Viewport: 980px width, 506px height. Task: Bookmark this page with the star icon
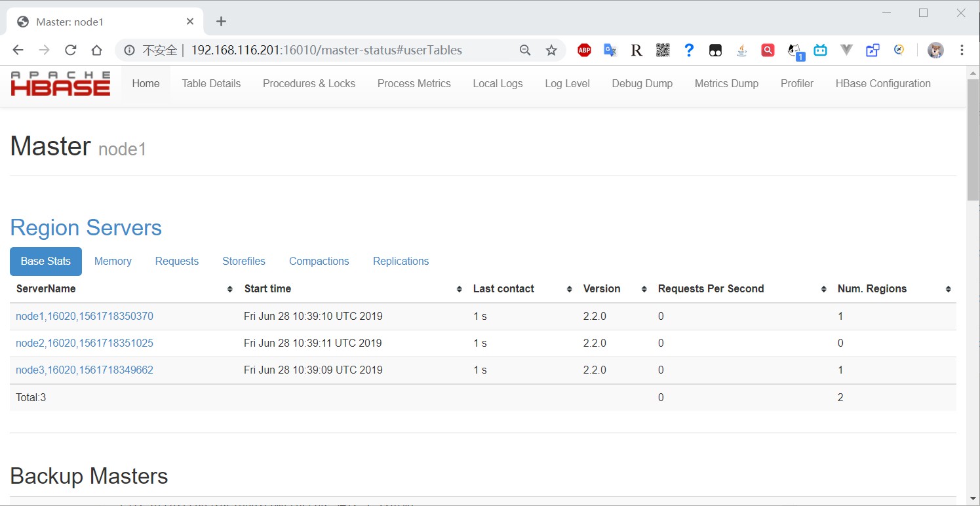click(x=551, y=50)
